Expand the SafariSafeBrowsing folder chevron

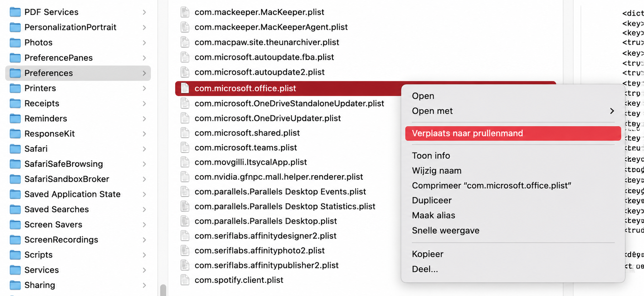[144, 164]
